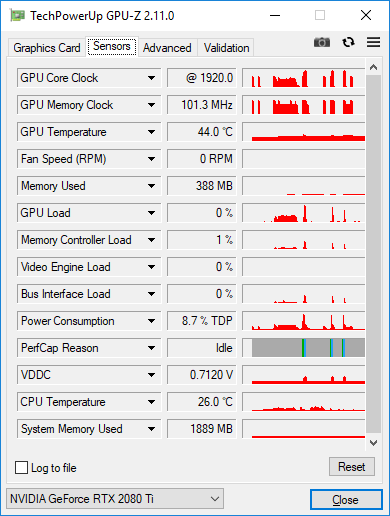
Task: Click the '1 %' memory controller load value
Action: click(x=202, y=240)
